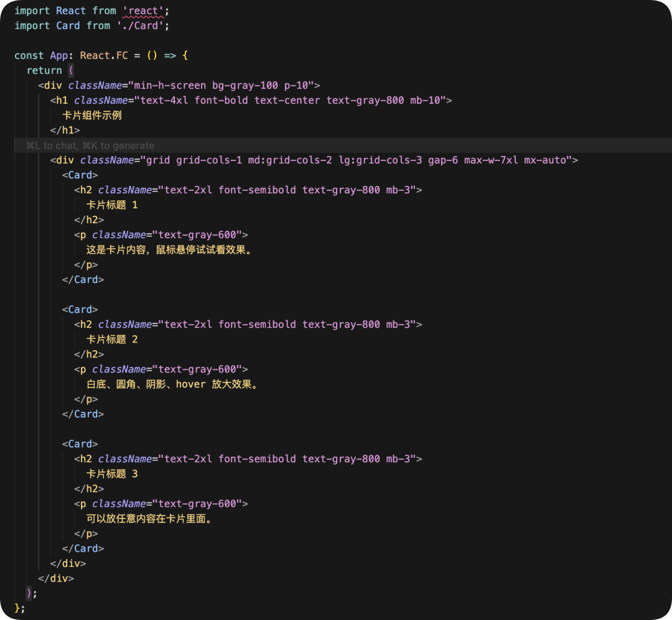The height and width of the screenshot is (620, 672).
Task: Click the ");" line closing the return
Action: pyautogui.click(x=32, y=593)
